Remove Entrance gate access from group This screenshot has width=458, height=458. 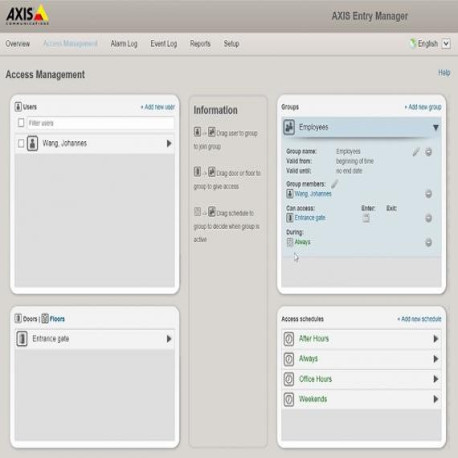429,218
